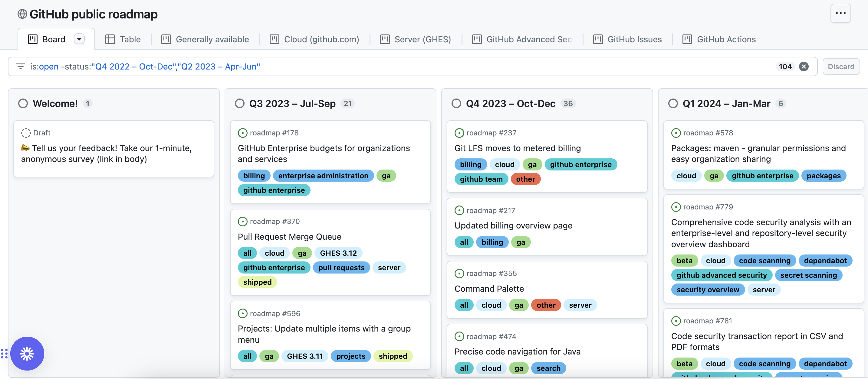Click the GitHub Issues panel icon
868x379 pixels.
598,39
